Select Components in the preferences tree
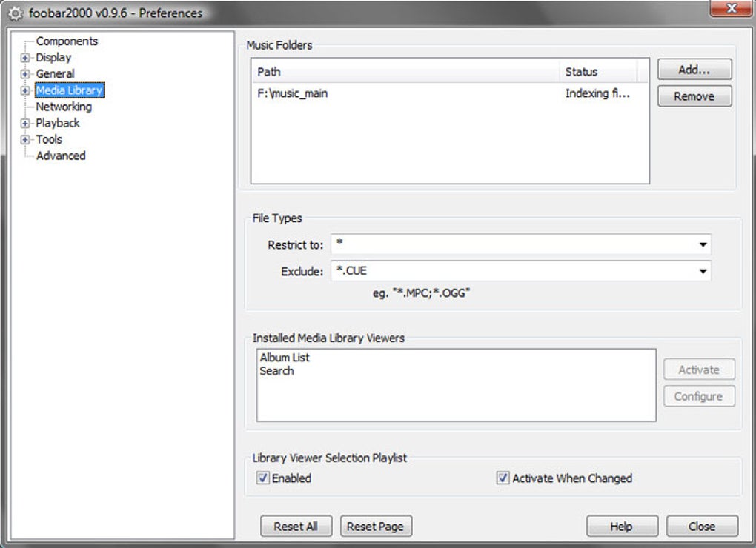This screenshot has height=548, width=756. coord(67,41)
